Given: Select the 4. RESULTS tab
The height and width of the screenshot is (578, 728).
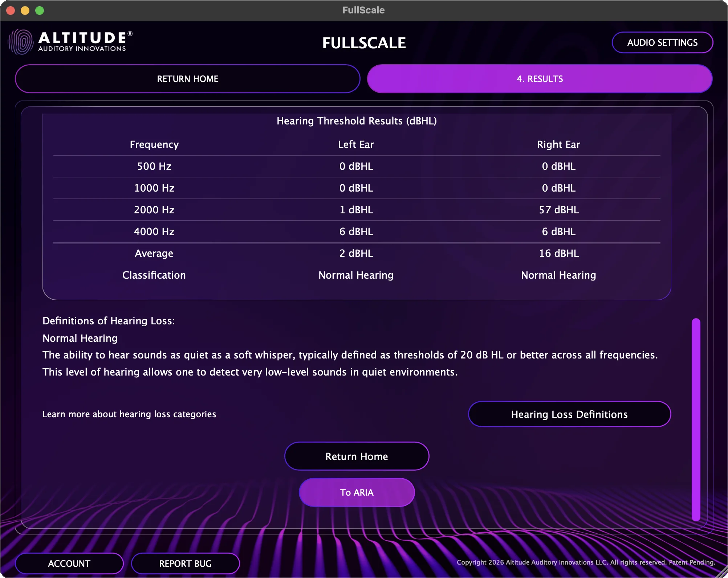Looking at the screenshot, I should point(540,79).
